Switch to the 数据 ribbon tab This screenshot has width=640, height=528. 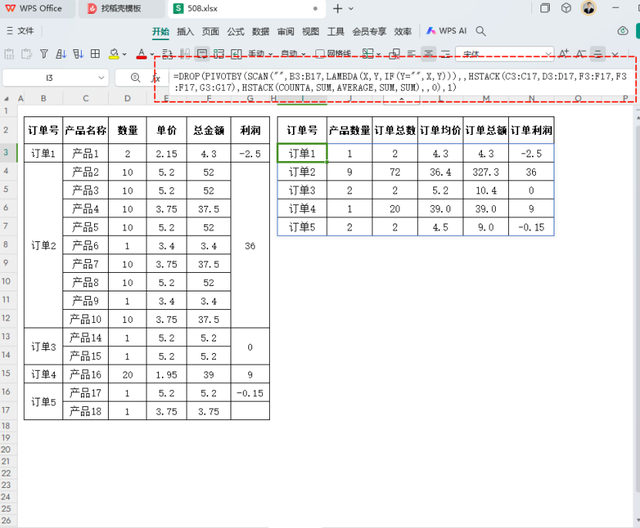(260, 31)
